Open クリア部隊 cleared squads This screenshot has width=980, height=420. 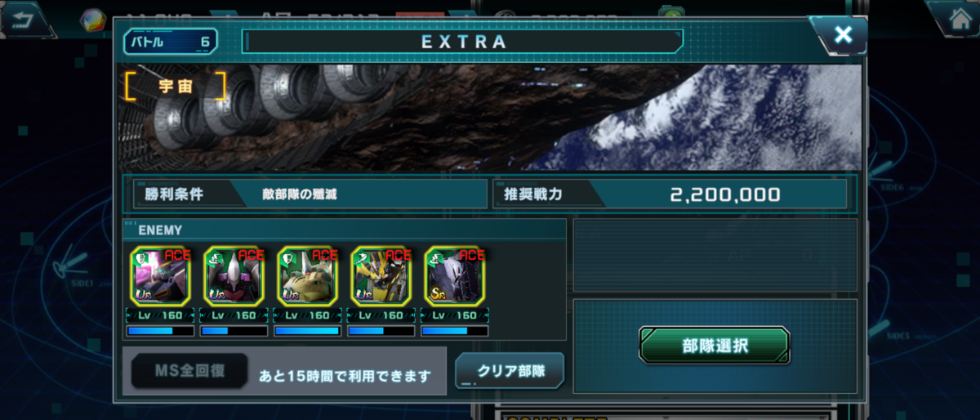point(510,370)
